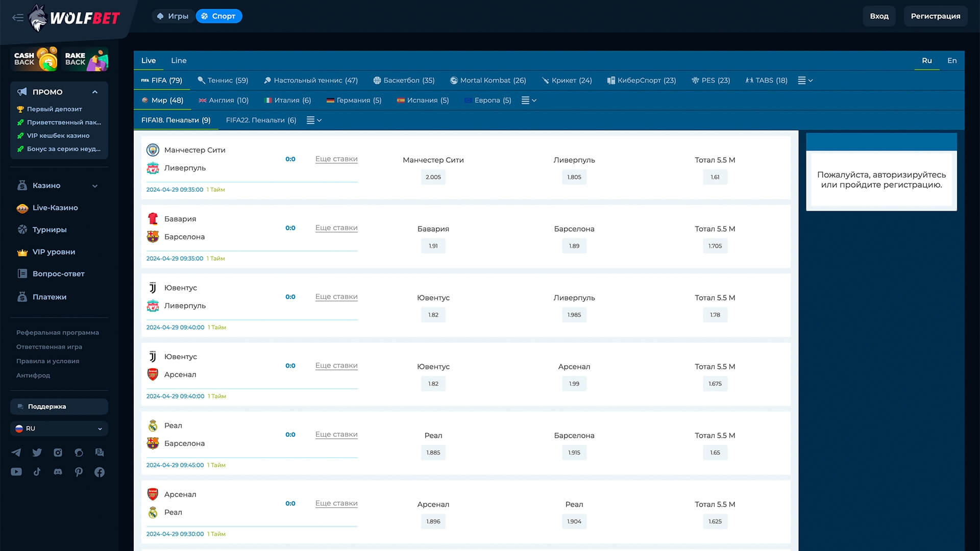This screenshot has height=551, width=980.
Task: Click the Регистрация button
Action: point(935,16)
